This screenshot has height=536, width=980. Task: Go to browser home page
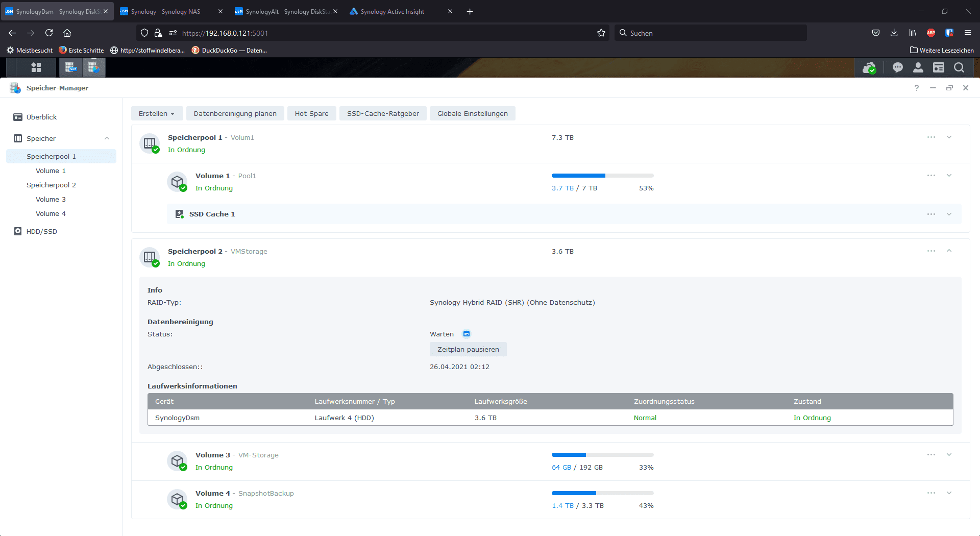[x=67, y=33]
